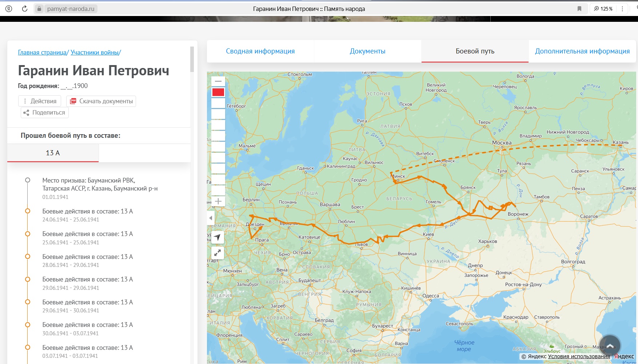The width and height of the screenshot is (638, 364).
Task: Open the Сводная информация tab
Action: (x=260, y=51)
